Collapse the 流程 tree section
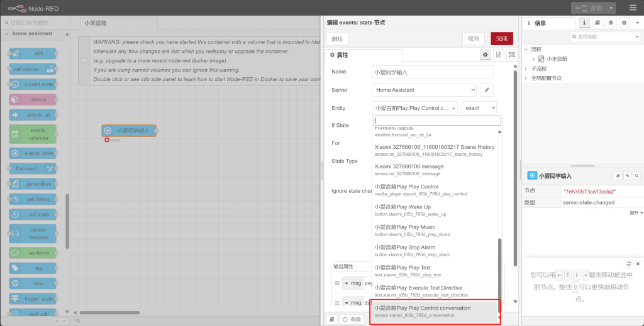The height and width of the screenshot is (326, 644). tap(526, 49)
